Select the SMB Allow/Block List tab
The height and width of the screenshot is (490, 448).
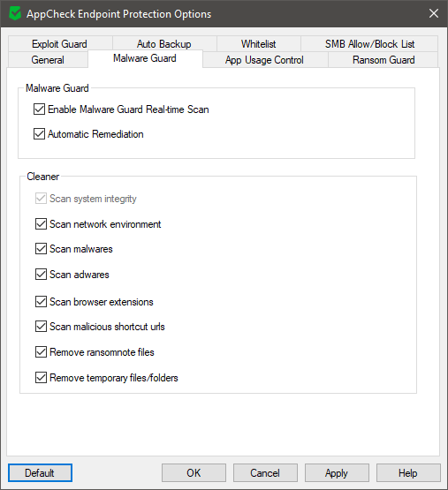click(x=369, y=44)
